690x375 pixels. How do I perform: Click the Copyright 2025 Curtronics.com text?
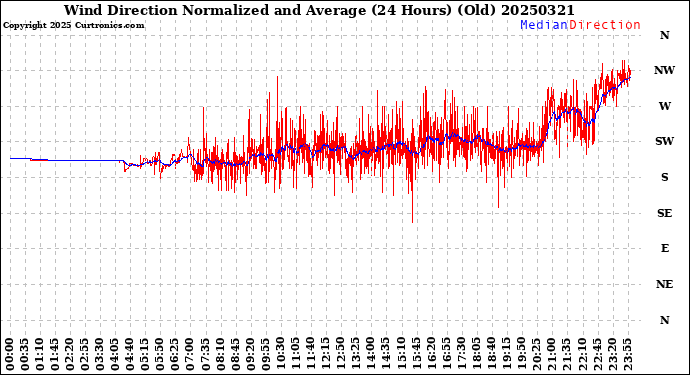73,26
